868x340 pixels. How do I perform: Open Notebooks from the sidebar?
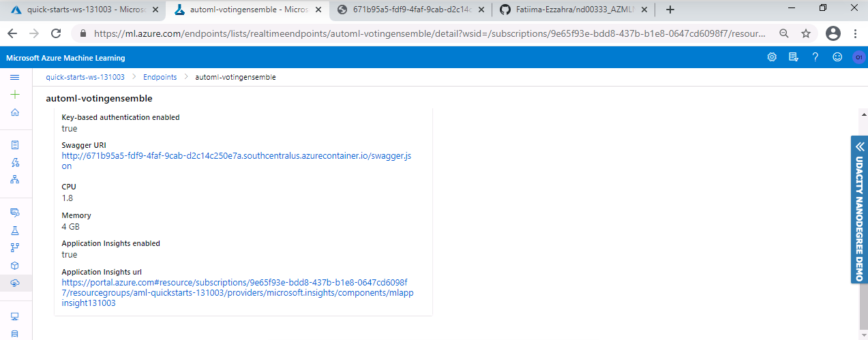click(x=15, y=145)
